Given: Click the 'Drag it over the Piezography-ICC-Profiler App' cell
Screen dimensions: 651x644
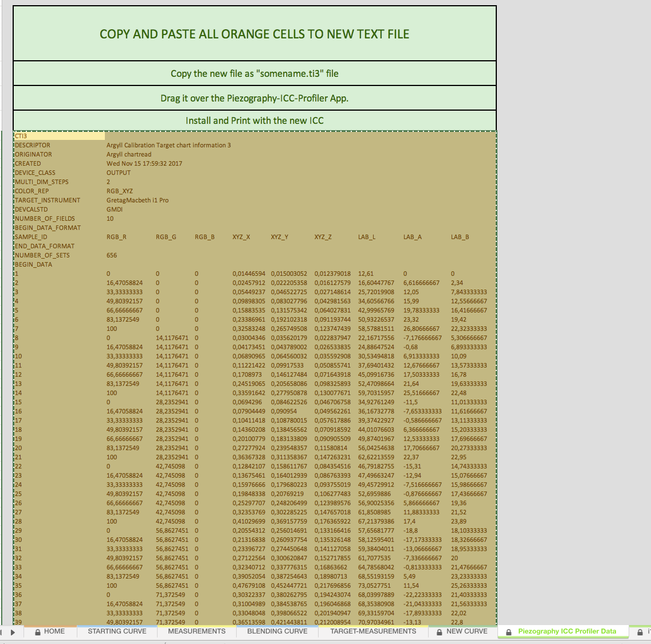Looking at the screenshot, I should (x=254, y=98).
